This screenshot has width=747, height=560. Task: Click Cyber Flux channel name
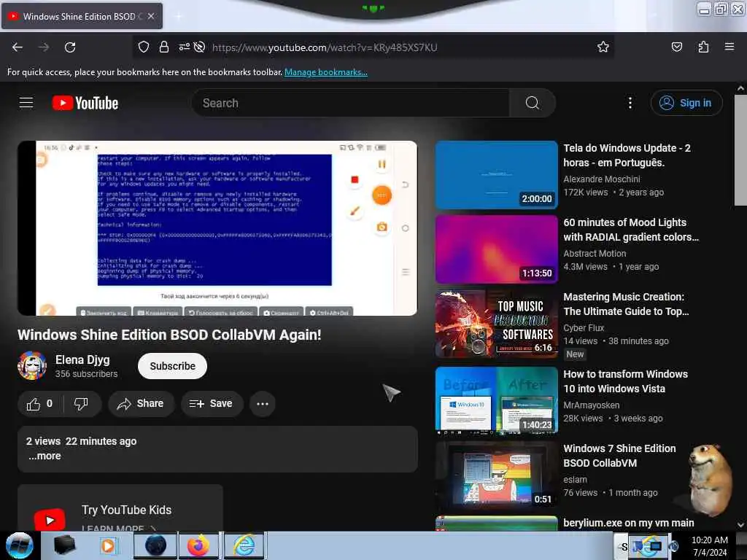coord(584,327)
